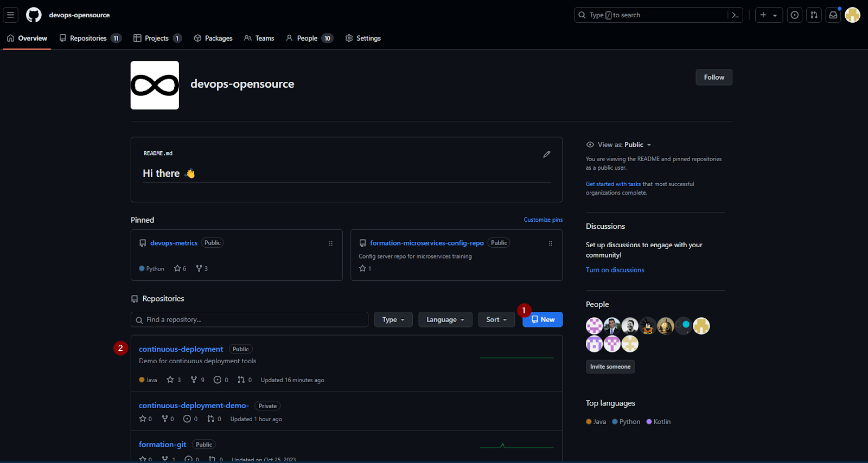Open the issues icon in header

pyautogui.click(x=795, y=15)
